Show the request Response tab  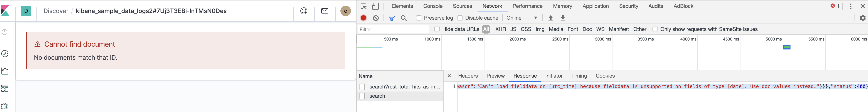tap(525, 76)
